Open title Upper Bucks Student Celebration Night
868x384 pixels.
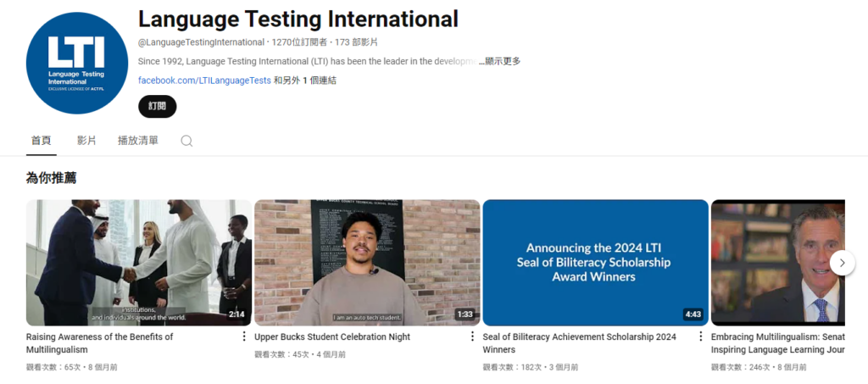click(332, 337)
